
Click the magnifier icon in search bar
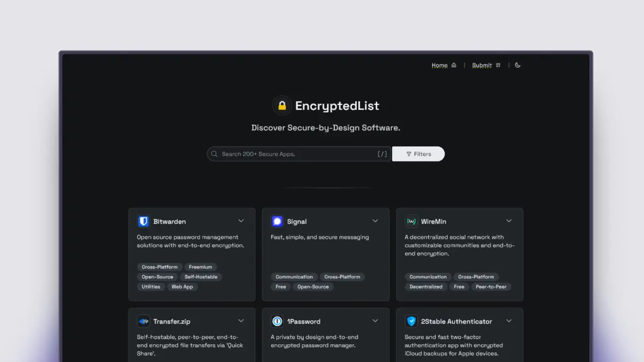pyautogui.click(x=214, y=154)
